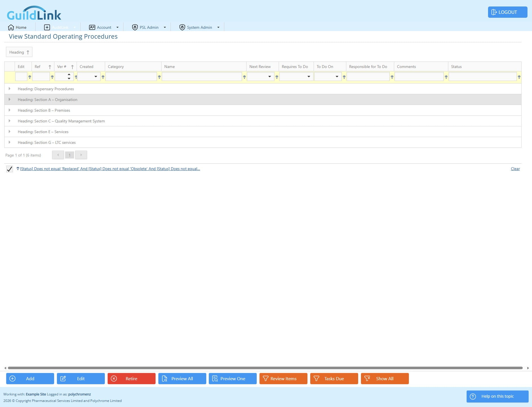Uncheck the active Status filter checkbox
This screenshot has width=532, height=407.
tap(10, 169)
